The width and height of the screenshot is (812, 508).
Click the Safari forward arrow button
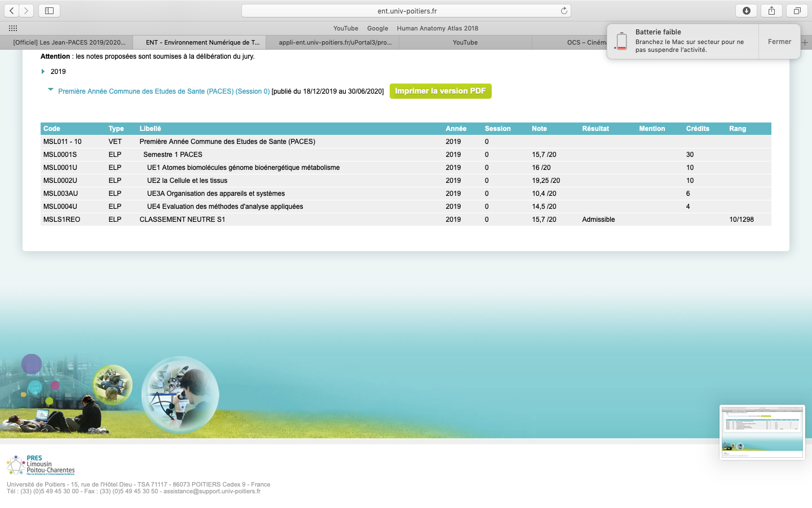click(26, 11)
